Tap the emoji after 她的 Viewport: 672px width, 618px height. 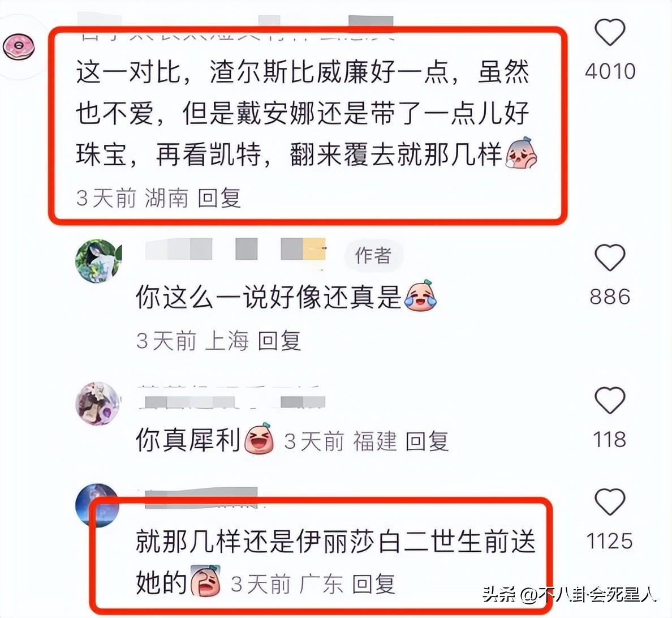(205, 582)
